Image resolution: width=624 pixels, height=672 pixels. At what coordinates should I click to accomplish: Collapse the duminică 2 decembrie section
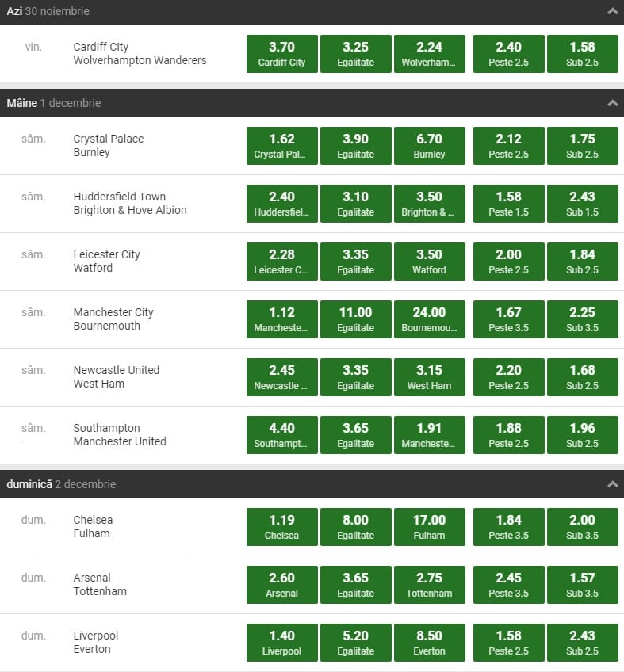(x=612, y=484)
